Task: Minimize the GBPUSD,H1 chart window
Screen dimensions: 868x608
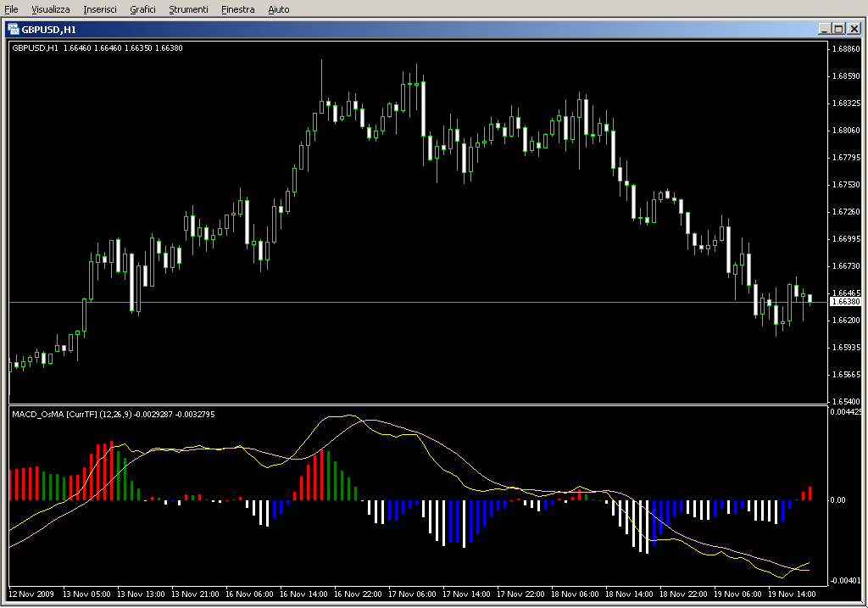Action: click(x=824, y=29)
